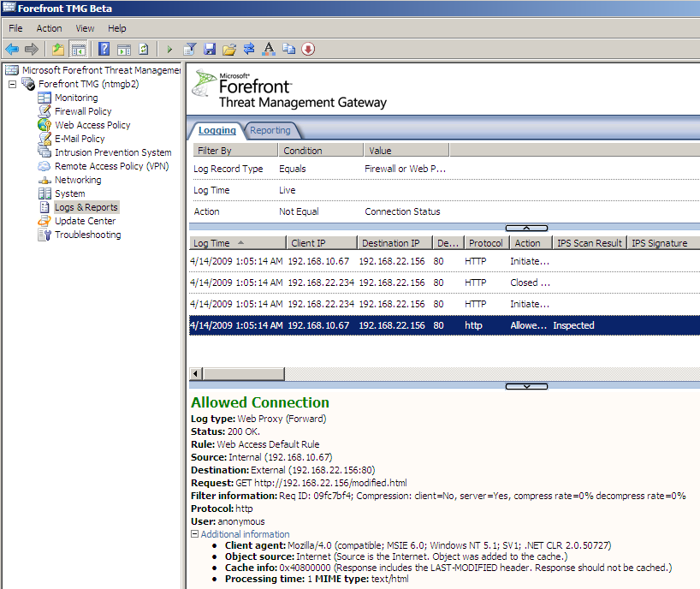700x589 pixels.
Task: Start the query with green play icon
Action: 169,49
